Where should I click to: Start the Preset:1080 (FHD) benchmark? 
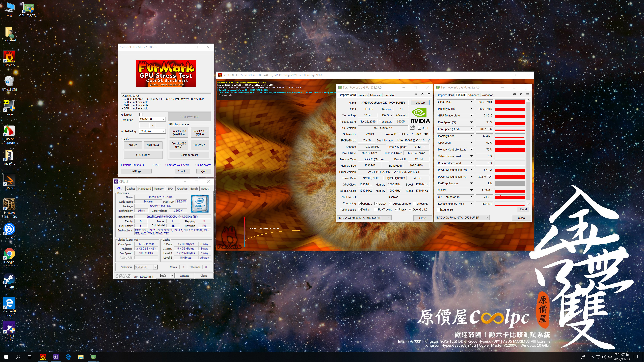[x=179, y=145]
